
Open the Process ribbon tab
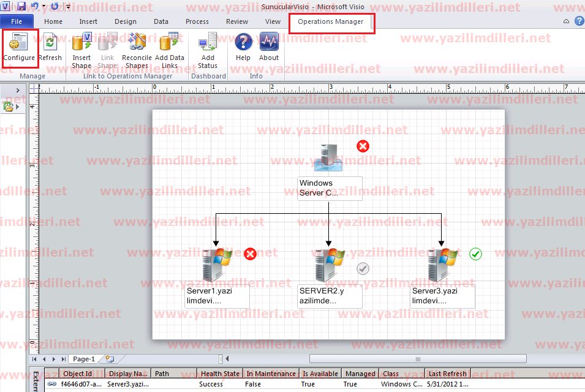tap(197, 21)
